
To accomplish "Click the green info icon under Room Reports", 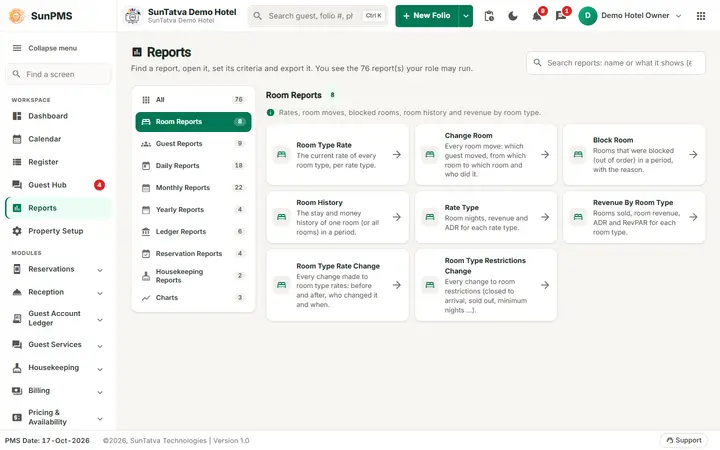I will [x=270, y=112].
